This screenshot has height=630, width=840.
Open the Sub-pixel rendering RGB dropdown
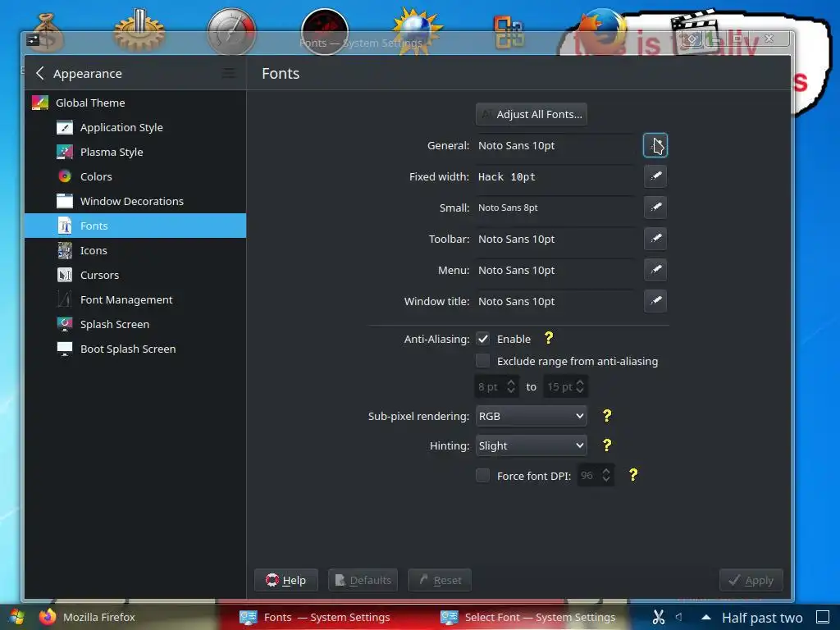[531, 416]
